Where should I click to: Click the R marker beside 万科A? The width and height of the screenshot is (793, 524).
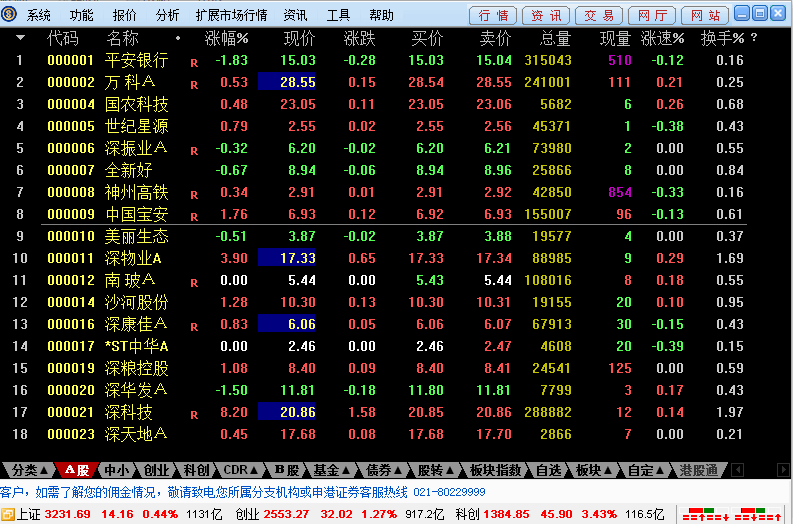coord(194,85)
